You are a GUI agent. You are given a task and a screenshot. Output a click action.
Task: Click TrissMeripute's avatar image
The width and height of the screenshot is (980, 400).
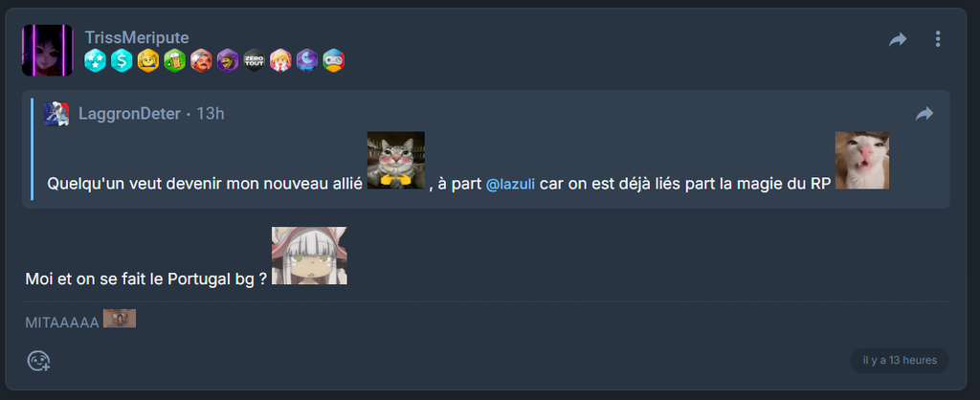48,50
